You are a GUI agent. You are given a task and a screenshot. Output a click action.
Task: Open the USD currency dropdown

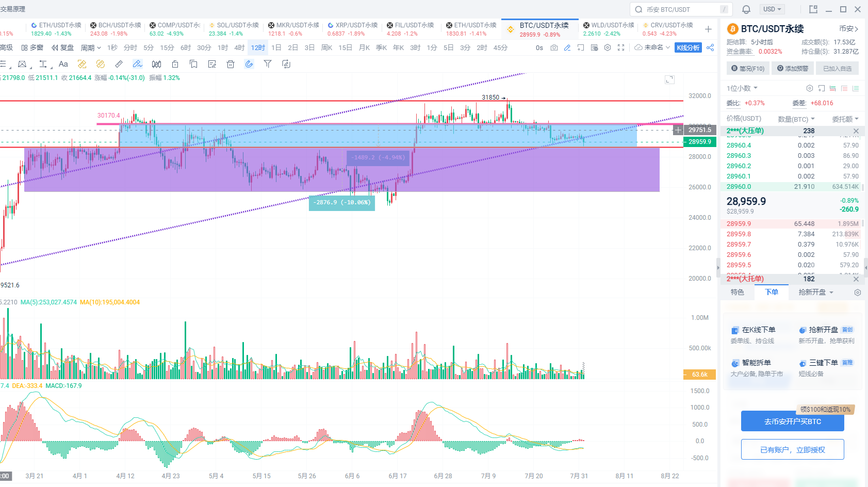(772, 9)
